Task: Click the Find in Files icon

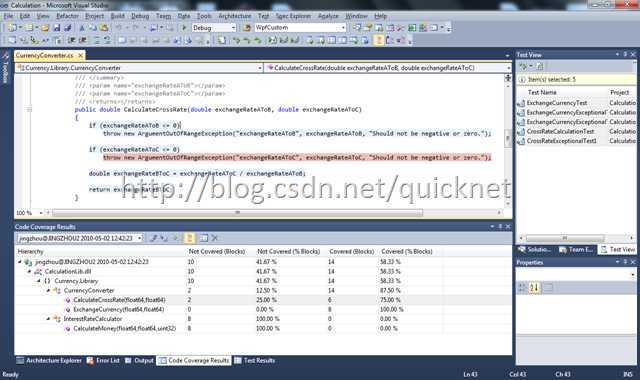Action: pyautogui.click(x=246, y=28)
